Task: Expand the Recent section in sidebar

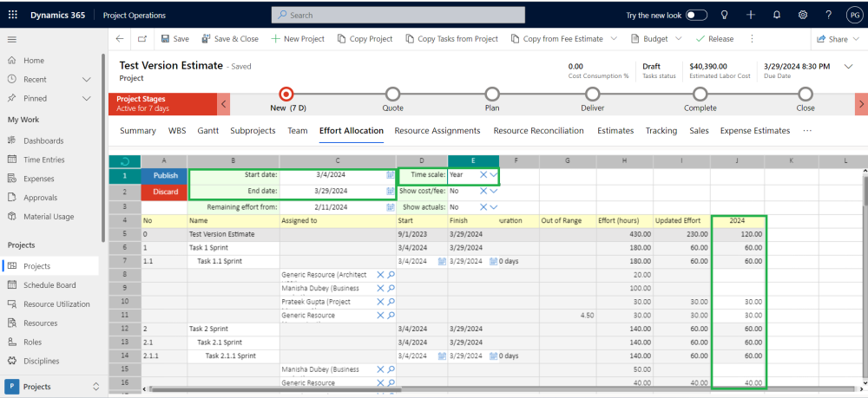Action: (86, 80)
